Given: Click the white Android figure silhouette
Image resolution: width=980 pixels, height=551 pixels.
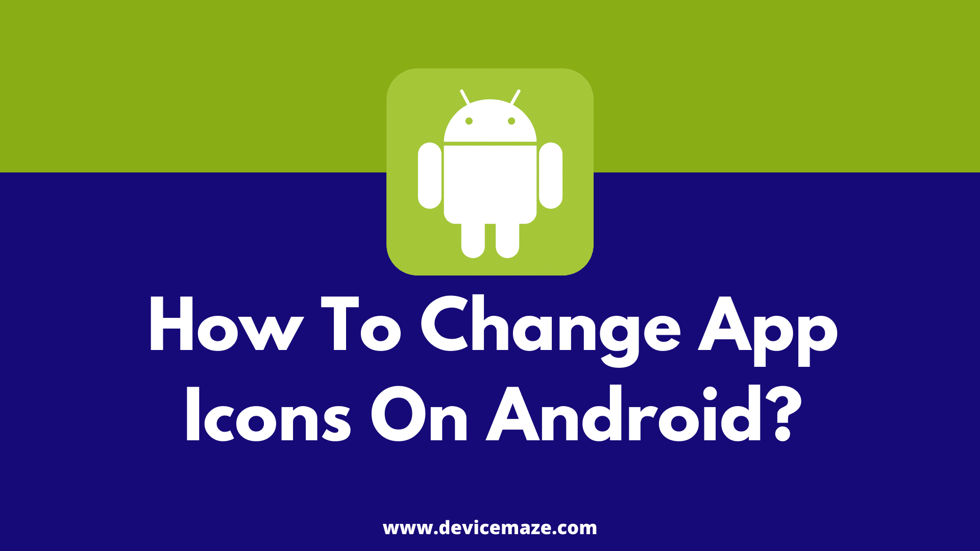Looking at the screenshot, I should [490, 171].
